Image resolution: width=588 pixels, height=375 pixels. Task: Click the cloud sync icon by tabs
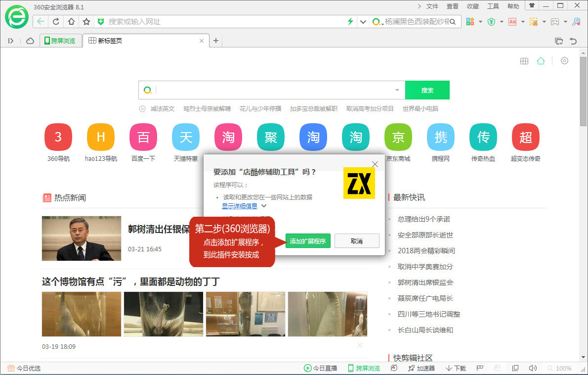tap(30, 41)
